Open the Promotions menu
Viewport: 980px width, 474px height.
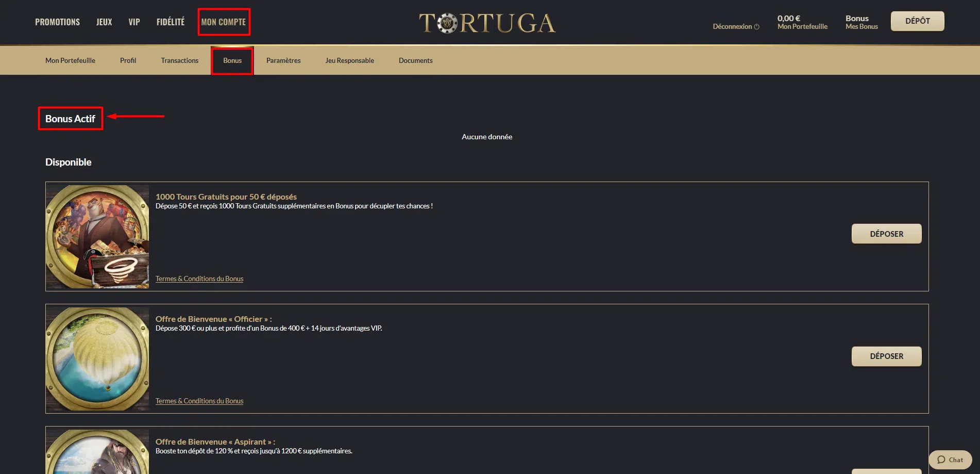pyautogui.click(x=57, y=22)
